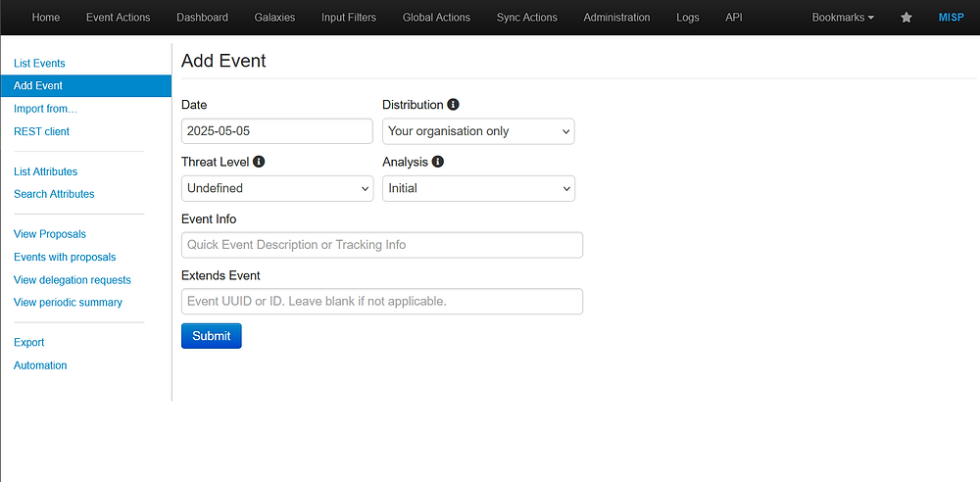The width and height of the screenshot is (980, 482).
Task: Click the star bookmark icon in navbar
Action: [x=906, y=18]
